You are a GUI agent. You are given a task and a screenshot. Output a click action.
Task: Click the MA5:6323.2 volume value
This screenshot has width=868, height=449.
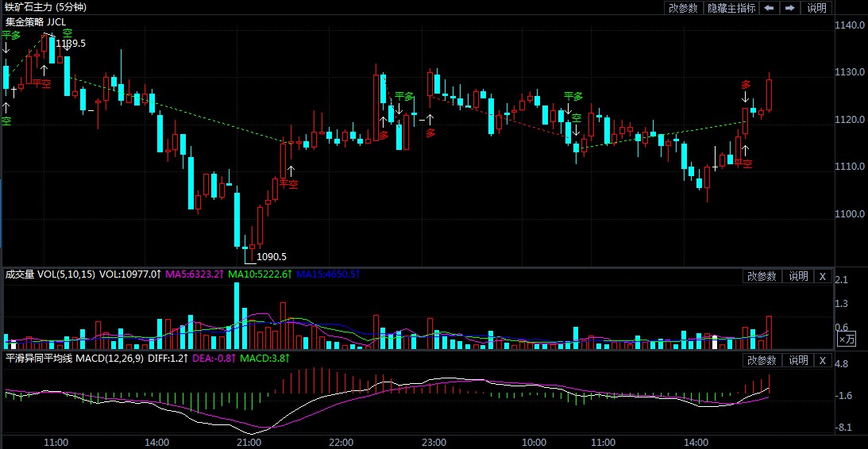195,274
